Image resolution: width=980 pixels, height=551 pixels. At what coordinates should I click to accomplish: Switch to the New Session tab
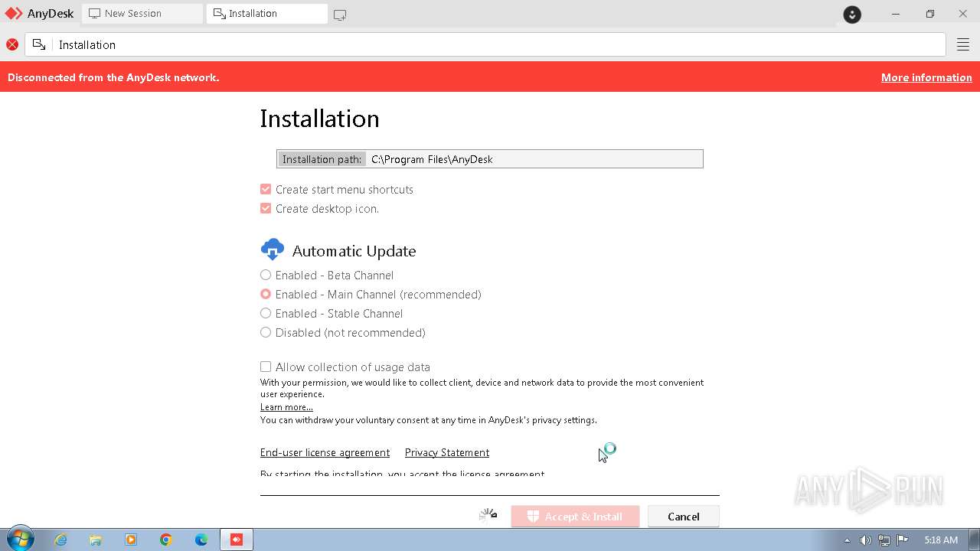click(142, 13)
